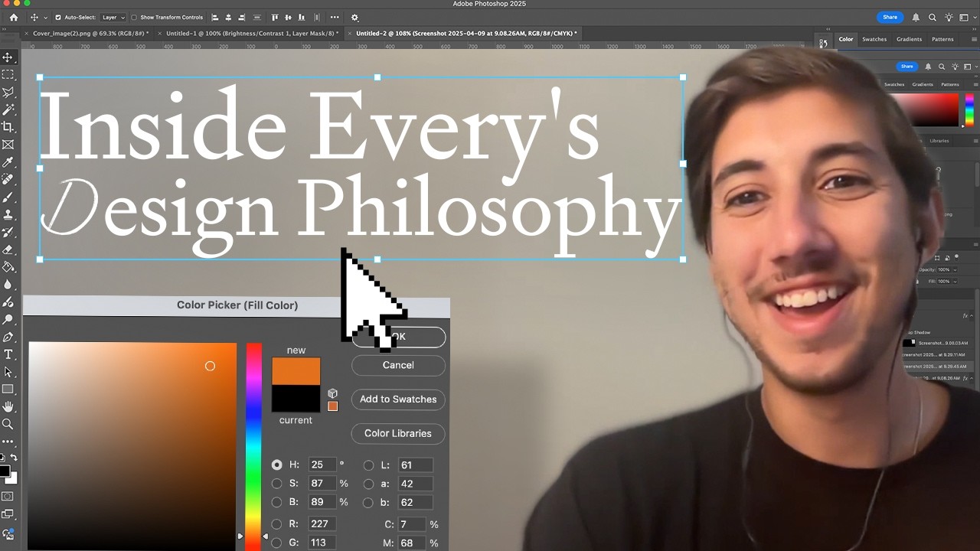Select the Pen tool

click(8, 337)
